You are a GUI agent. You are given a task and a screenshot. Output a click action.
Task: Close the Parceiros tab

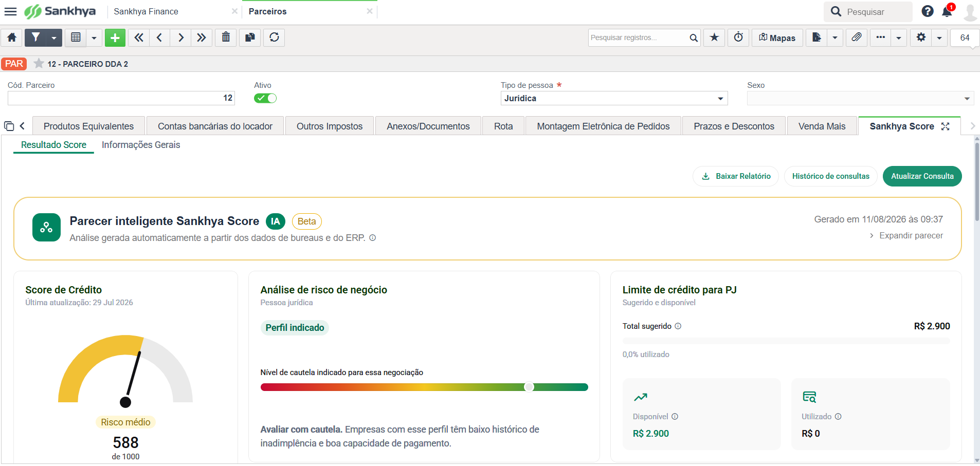tap(370, 11)
